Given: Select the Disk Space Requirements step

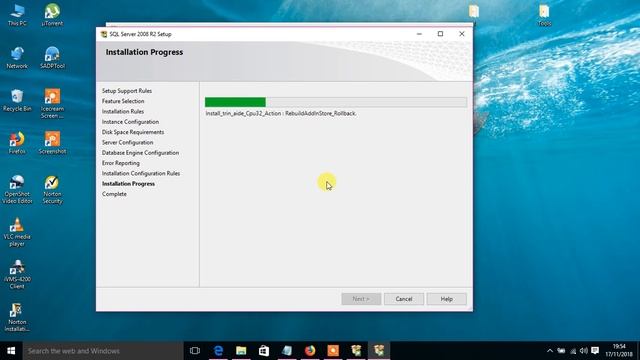Looking at the screenshot, I should pyautogui.click(x=133, y=132).
